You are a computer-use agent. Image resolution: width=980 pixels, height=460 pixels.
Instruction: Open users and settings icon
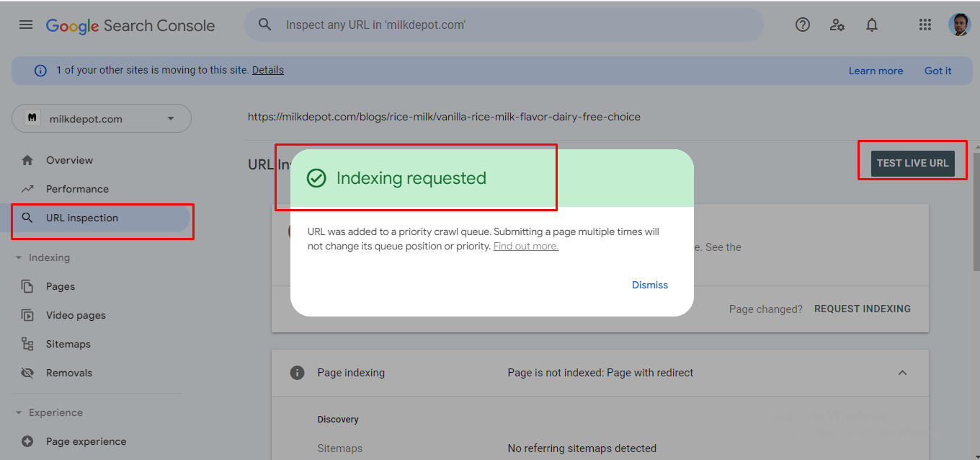pos(837,25)
